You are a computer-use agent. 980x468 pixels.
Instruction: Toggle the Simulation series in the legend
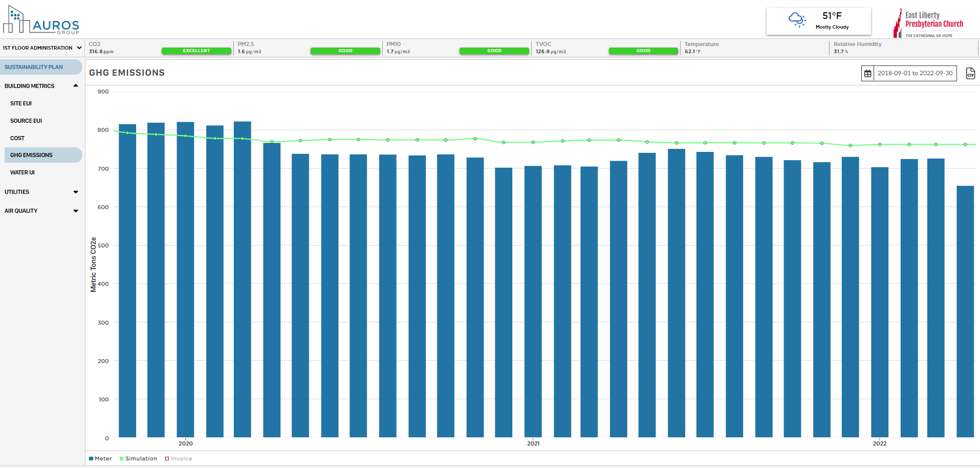pos(138,459)
